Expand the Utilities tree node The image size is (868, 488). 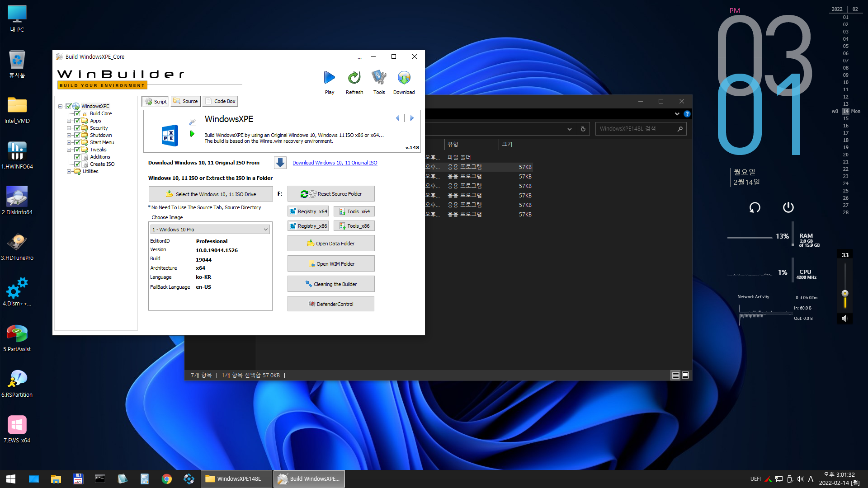(69, 171)
